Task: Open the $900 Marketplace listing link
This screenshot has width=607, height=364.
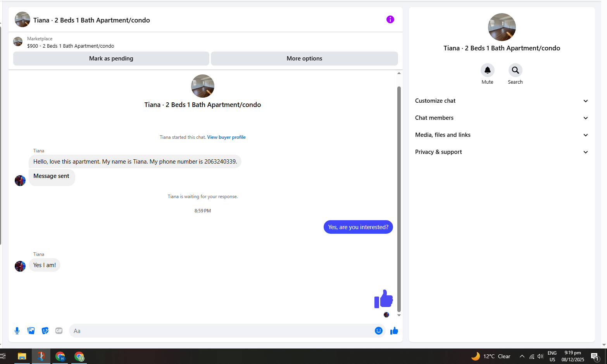Action: [71, 46]
